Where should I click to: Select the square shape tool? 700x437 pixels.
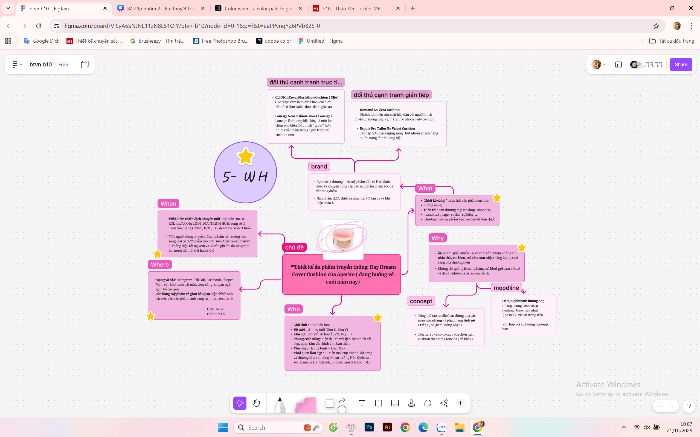coord(329,404)
